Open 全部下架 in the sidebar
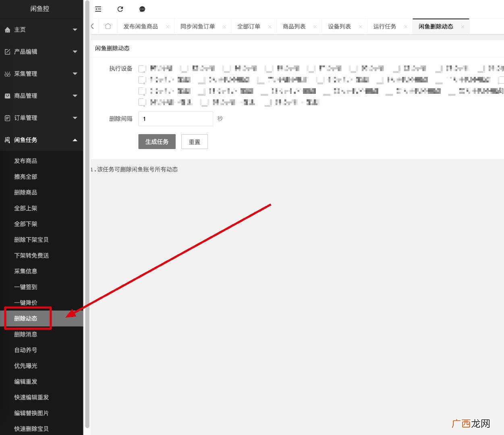 pyautogui.click(x=26, y=224)
